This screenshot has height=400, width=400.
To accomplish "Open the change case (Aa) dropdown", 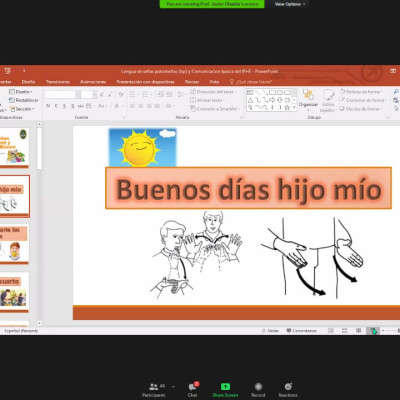I will pos(102,106).
